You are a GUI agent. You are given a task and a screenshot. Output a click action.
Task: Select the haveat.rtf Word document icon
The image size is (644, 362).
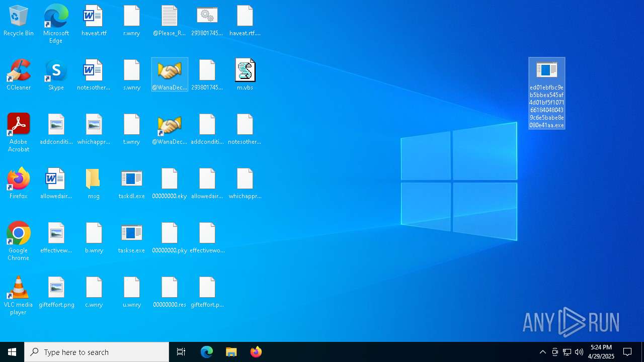pos(94,21)
